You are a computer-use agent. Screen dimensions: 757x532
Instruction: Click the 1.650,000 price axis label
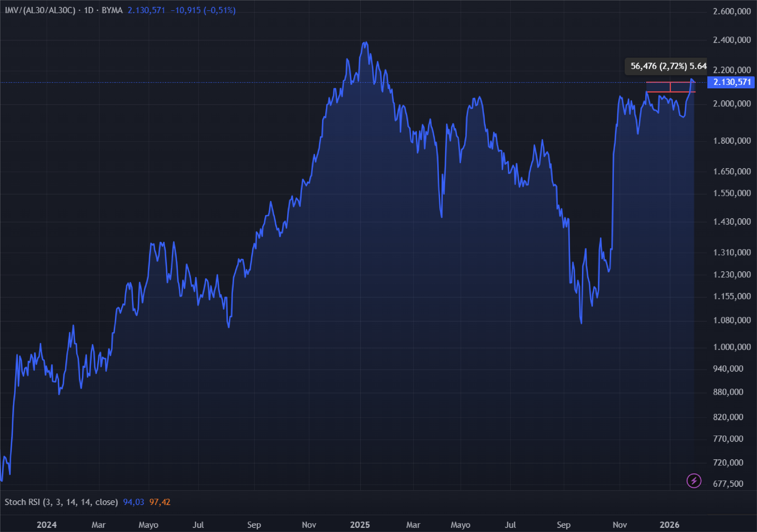point(732,171)
